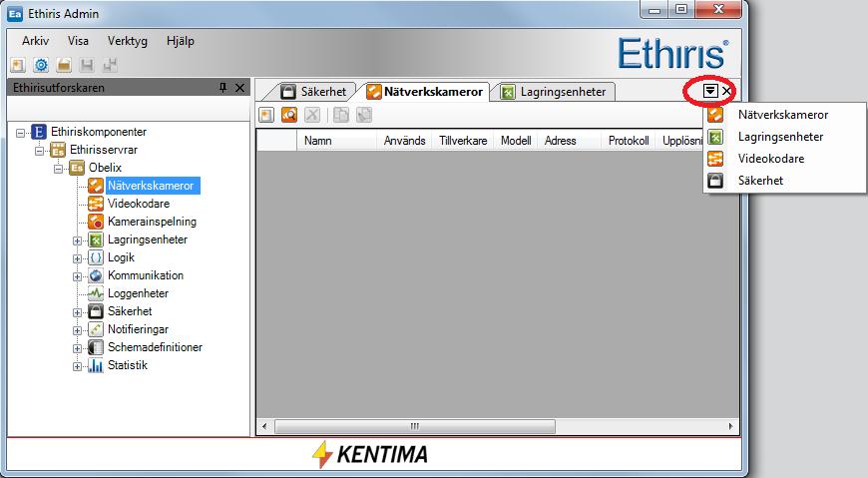Expand the Kommunikation tree node
Image resolution: width=868 pixels, height=478 pixels.
77,276
